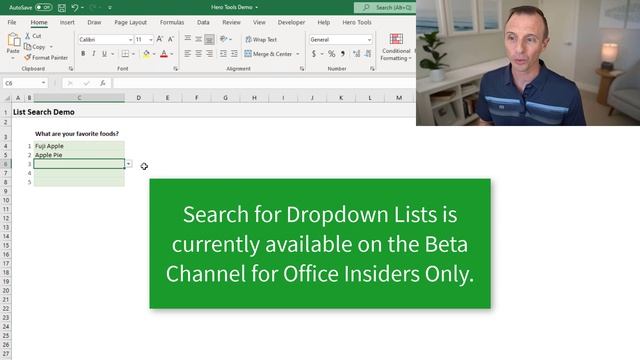Open Number dialog launcher
The width and height of the screenshot is (640, 360).
[x=372, y=69]
